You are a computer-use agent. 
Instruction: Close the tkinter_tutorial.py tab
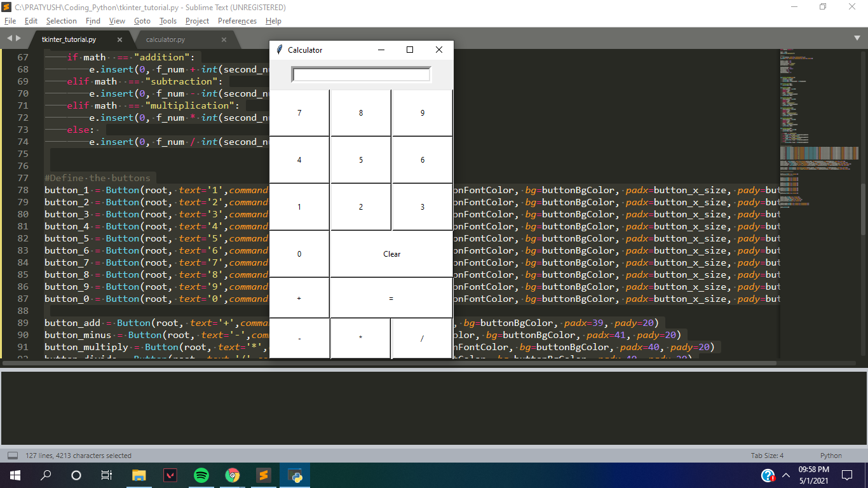pyautogui.click(x=119, y=39)
